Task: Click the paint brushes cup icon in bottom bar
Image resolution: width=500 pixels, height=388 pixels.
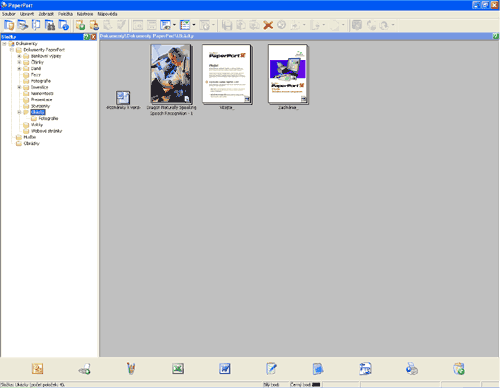Action: pyautogui.click(x=131, y=369)
